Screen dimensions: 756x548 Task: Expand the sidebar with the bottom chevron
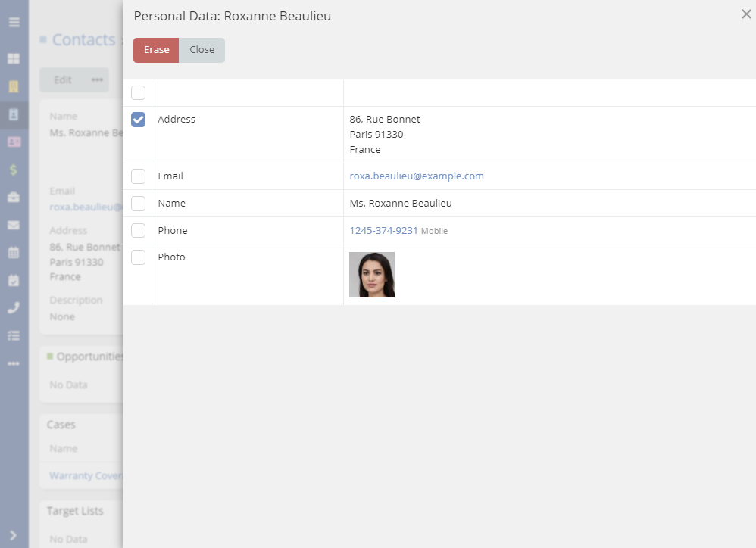(13, 535)
